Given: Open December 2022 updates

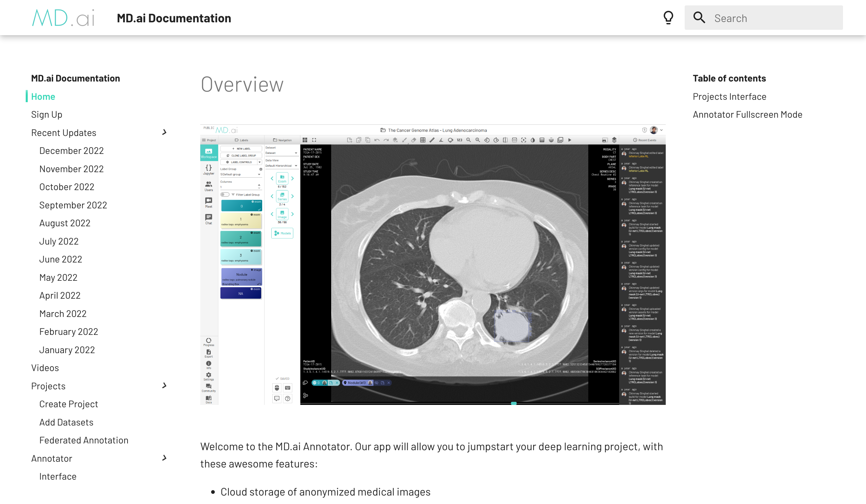Looking at the screenshot, I should (x=71, y=151).
